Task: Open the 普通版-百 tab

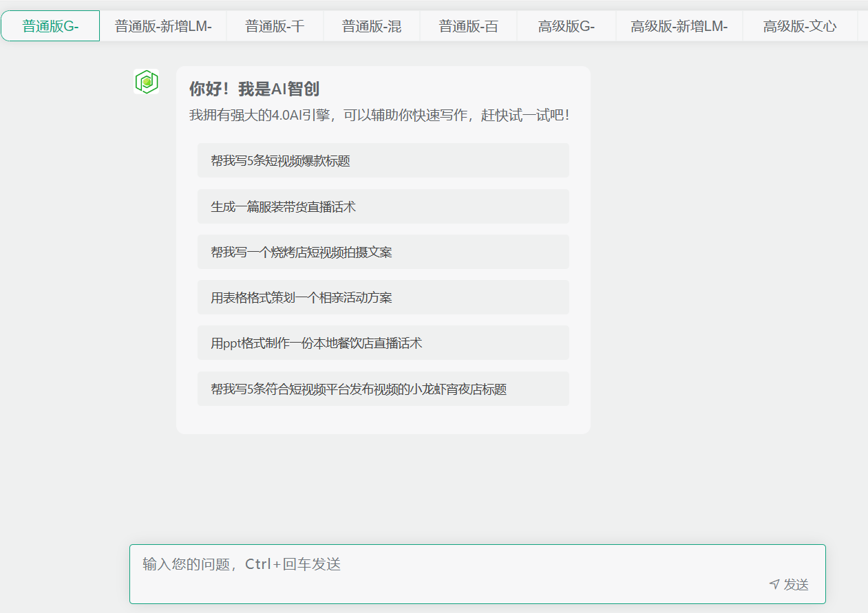Action: pos(469,26)
